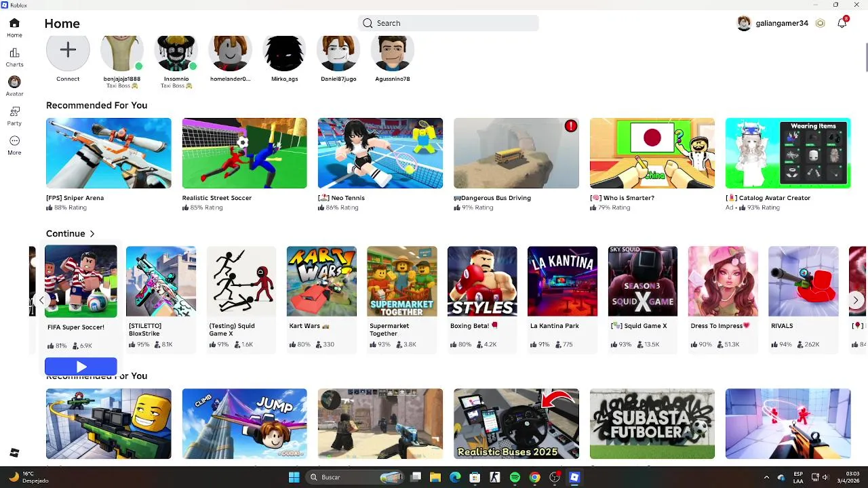This screenshot has height=488, width=868.
Task: Open File Explorer from the taskbar
Action: point(435,477)
